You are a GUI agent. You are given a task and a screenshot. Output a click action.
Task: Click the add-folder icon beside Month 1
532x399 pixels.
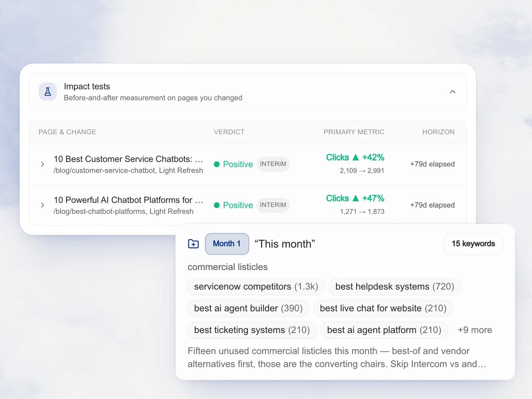pyautogui.click(x=193, y=244)
